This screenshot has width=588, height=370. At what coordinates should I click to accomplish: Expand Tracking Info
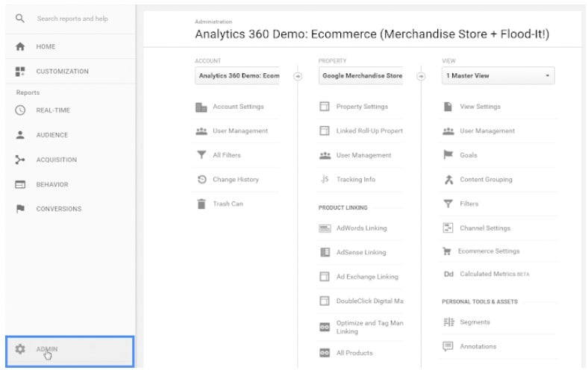tap(356, 180)
